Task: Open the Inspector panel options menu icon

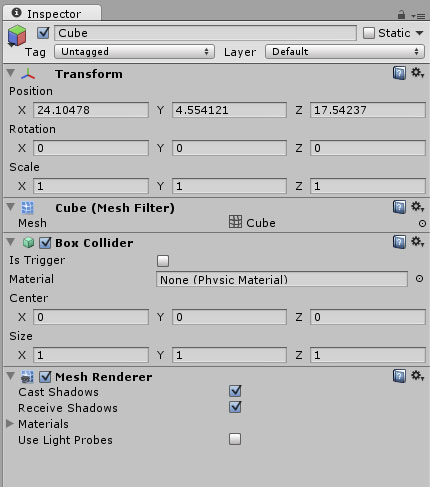Action: (x=418, y=16)
